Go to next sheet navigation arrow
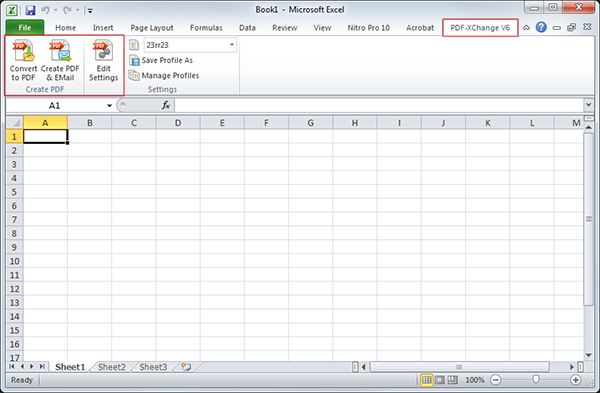Image resolution: width=600 pixels, height=393 pixels. coord(32,367)
